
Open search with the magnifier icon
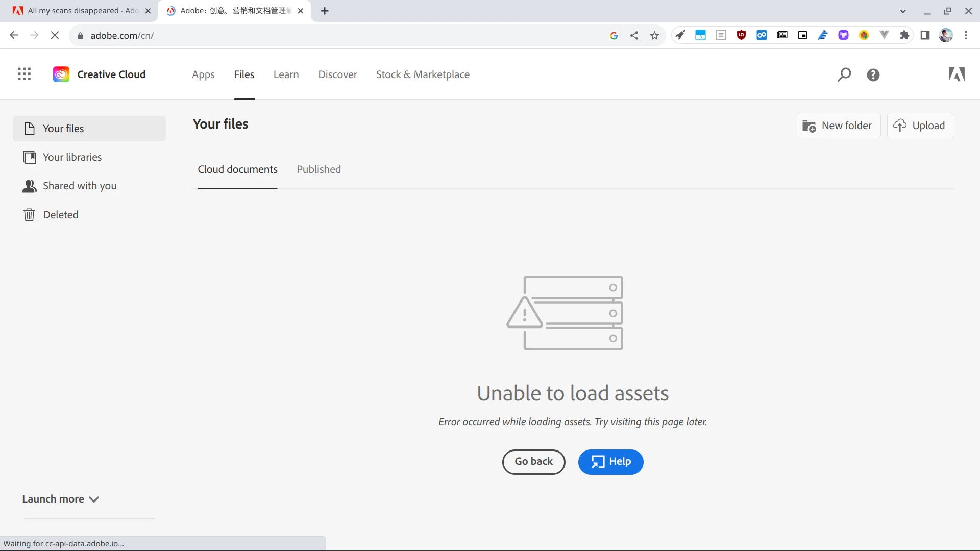click(x=844, y=74)
